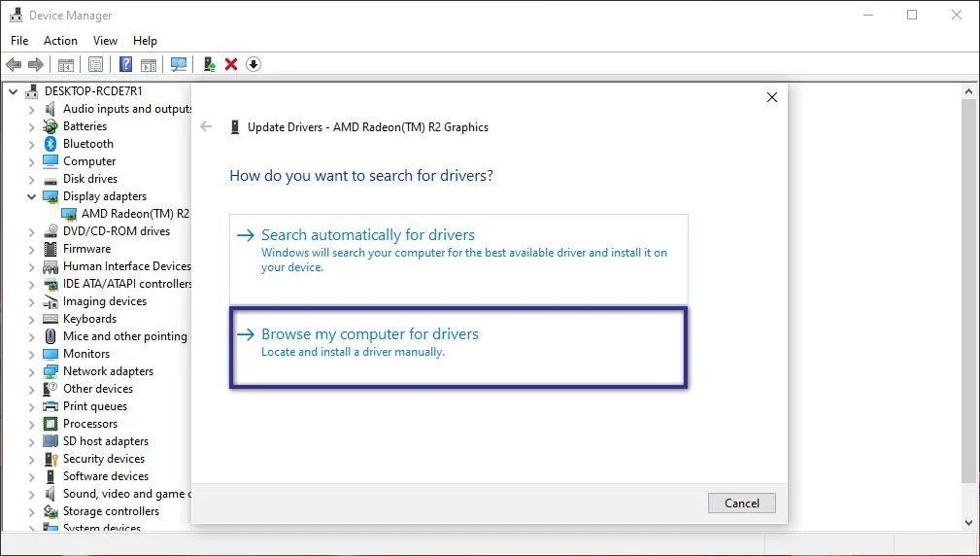Click the vertical scrollbar thumb
The width and height of the screenshot is (980, 556).
tap(968, 291)
